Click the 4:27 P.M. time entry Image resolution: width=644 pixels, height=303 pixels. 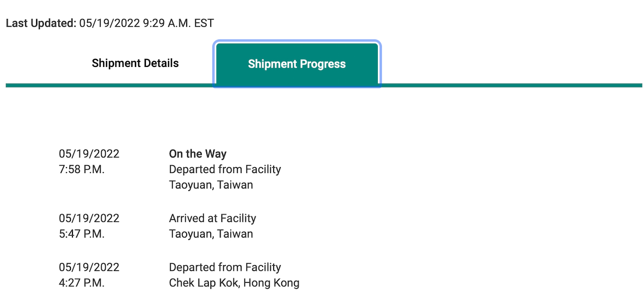click(82, 283)
